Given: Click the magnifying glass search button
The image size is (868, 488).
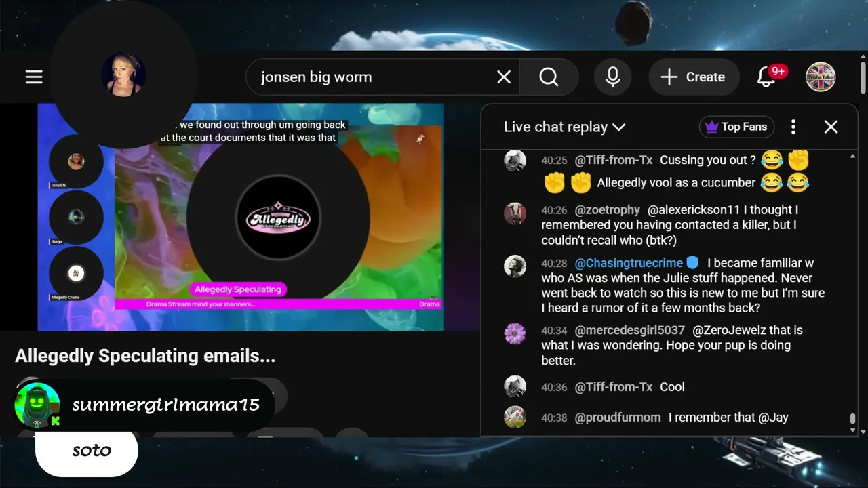Looking at the screenshot, I should click(x=549, y=77).
